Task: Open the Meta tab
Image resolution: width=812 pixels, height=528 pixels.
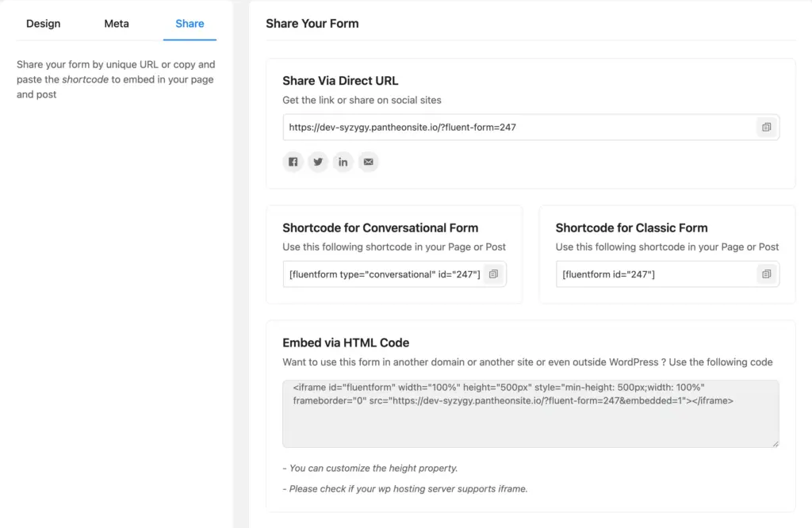Action: [116, 24]
